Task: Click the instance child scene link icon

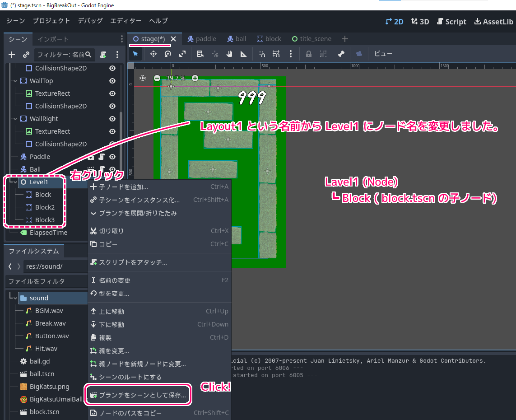Action: 26,55
